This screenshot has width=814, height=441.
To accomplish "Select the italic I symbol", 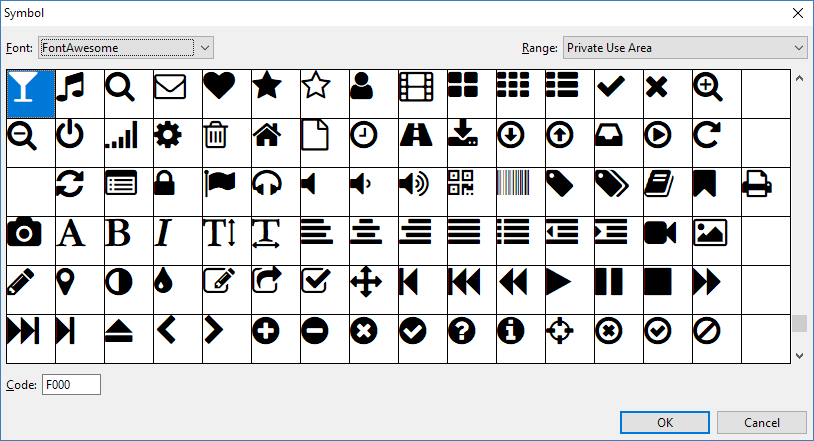I will pos(178,240).
